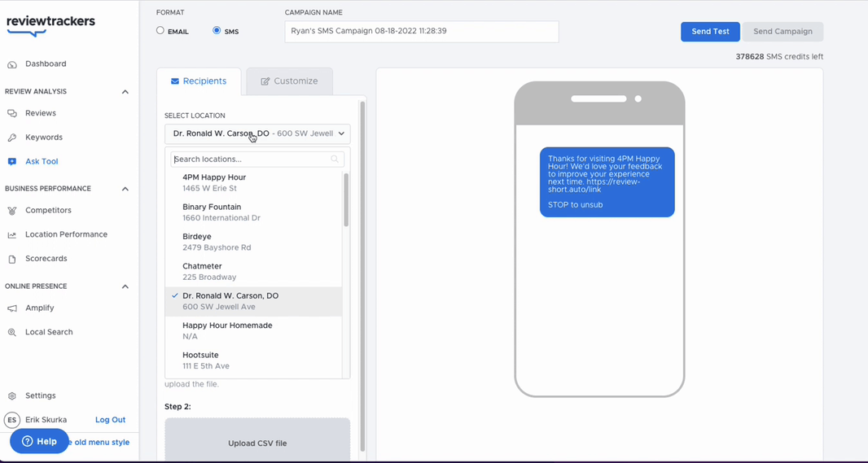
Task: Open Scorecards in sidebar
Action: point(46,259)
